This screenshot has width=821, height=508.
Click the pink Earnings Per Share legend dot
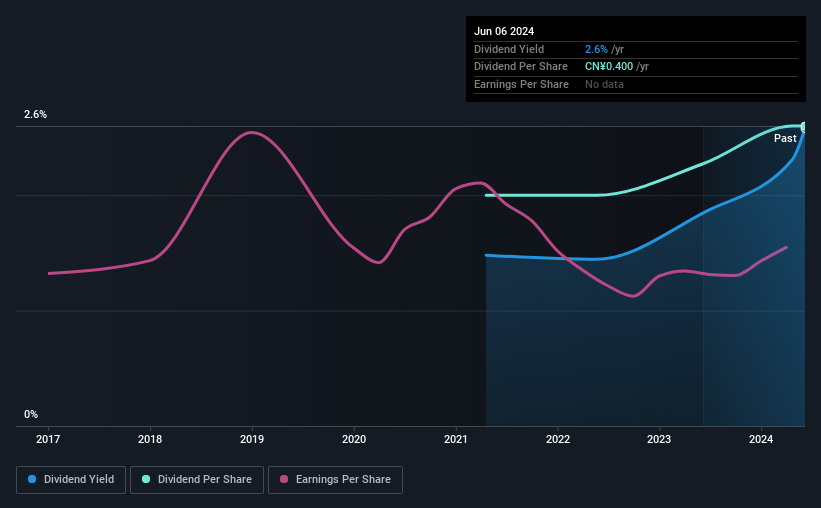click(284, 479)
